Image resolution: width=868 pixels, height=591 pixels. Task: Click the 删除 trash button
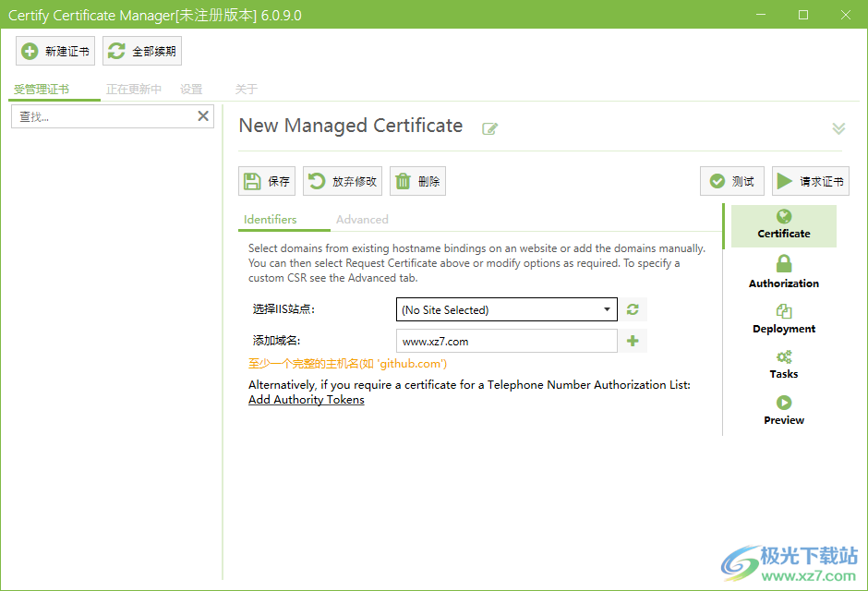click(x=417, y=181)
